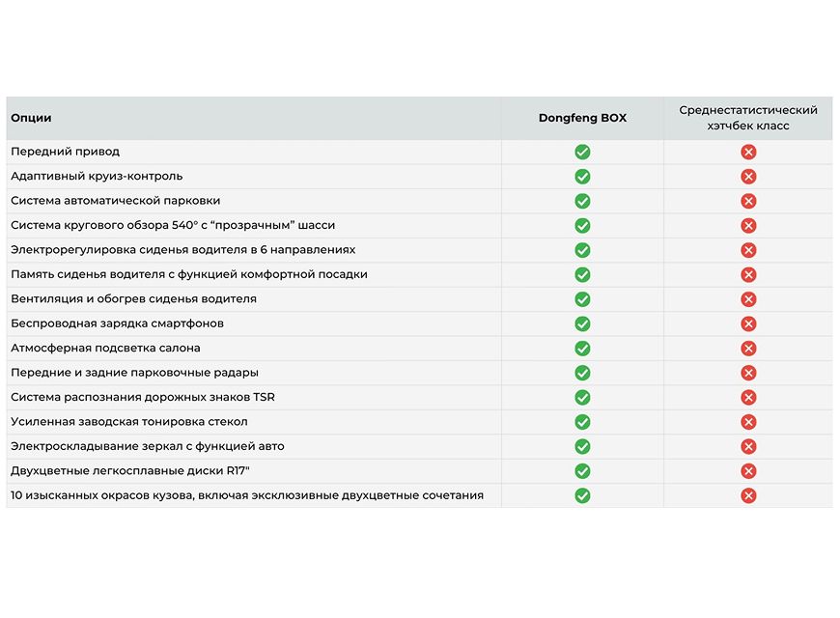Click green check for Усиленная заводская тонировка стекол
The width and height of the screenshot is (840, 618).
[582, 422]
